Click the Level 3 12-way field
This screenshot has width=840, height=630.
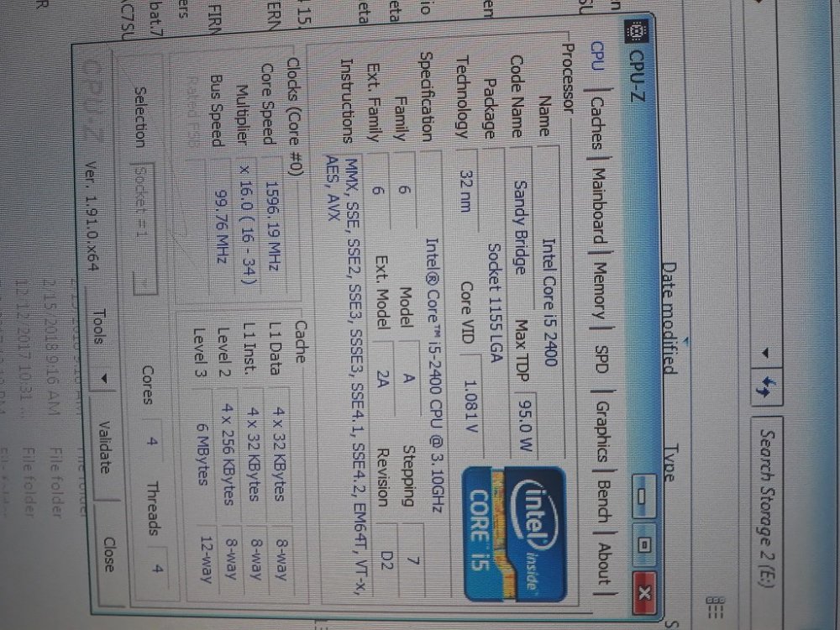pos(207,559)
